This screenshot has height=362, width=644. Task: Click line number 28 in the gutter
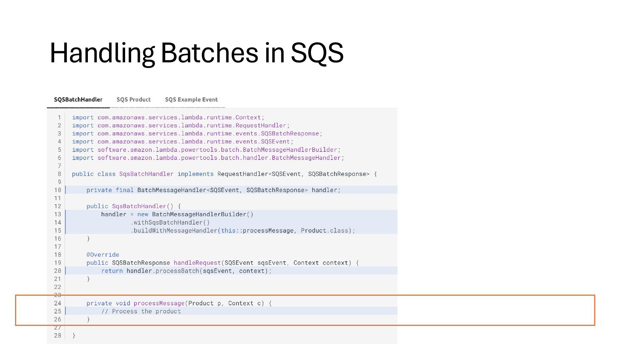click(58, 336)
